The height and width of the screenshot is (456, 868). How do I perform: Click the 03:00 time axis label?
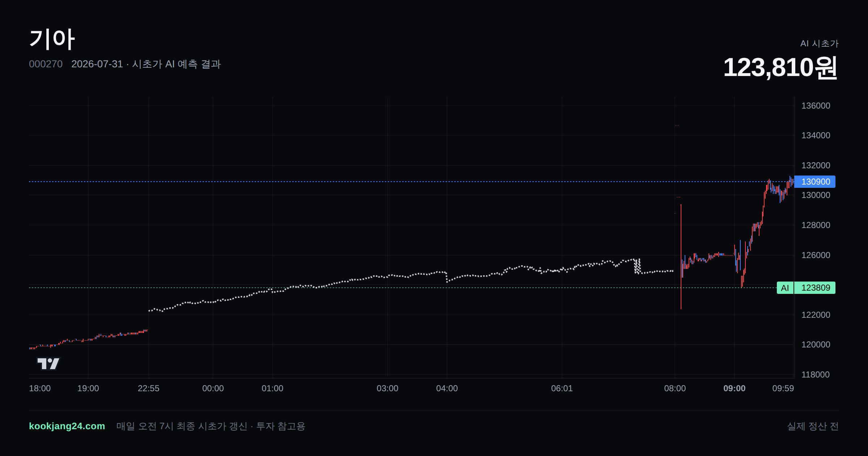coord(387,388)
